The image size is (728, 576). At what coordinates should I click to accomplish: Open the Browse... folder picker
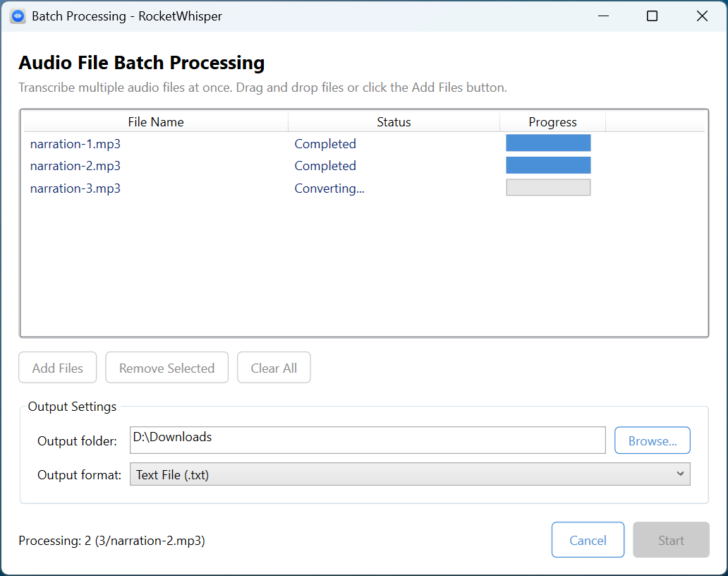pyautogui.click(x=653, y=440)
